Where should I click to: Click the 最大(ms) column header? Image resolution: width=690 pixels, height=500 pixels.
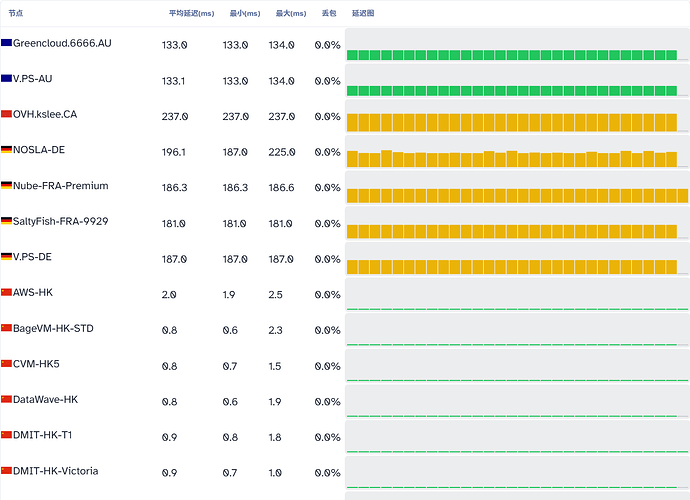[x=291, y=13]
